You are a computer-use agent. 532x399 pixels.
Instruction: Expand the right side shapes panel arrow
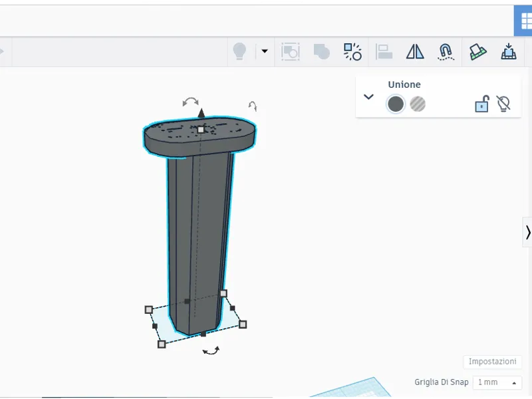pyautogui.click(x=527, y=232)
